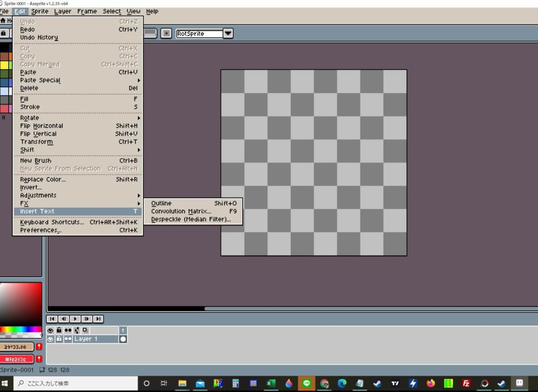The image size is (538, 392).
Task: Click the onion skin settings header icon
Action: pyautogui.click(x=77, y=331)
